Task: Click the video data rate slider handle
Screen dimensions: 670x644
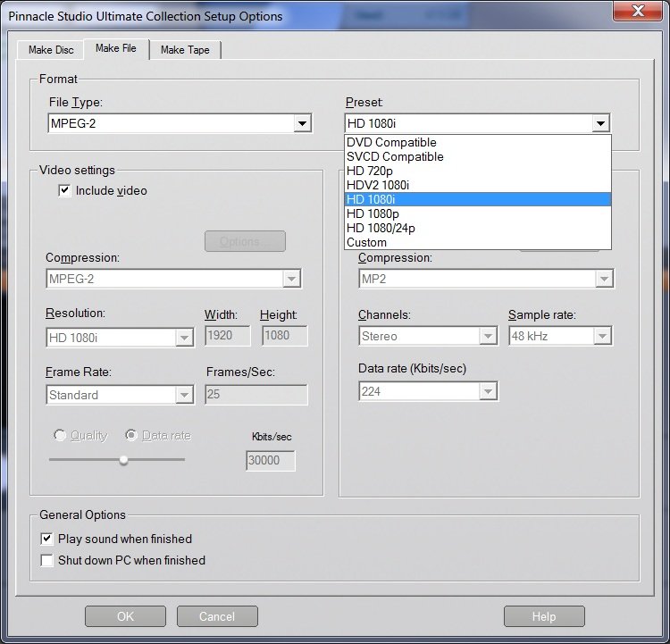Action: [x=123, y=460]
